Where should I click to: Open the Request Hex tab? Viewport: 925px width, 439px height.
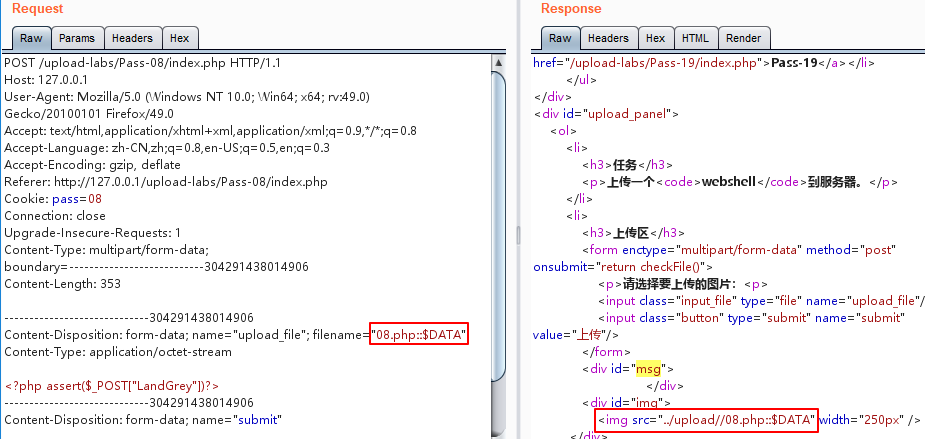point(179,38)
